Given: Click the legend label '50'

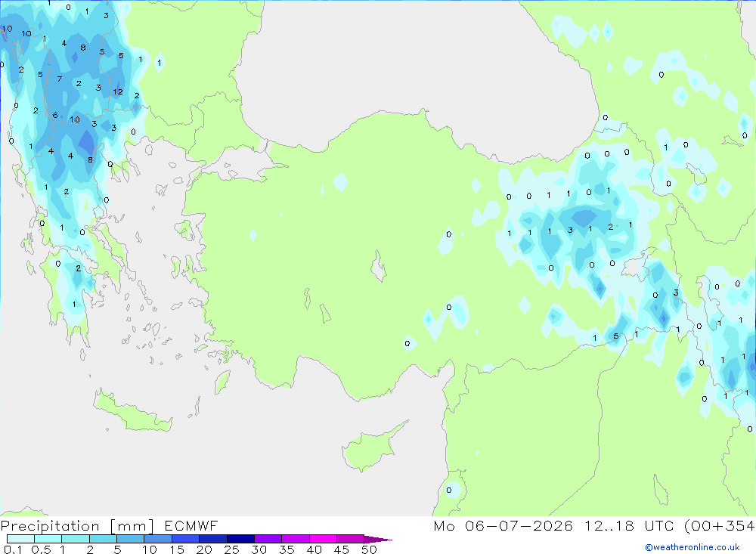Looking at the screenshot, I should [369, 549].
